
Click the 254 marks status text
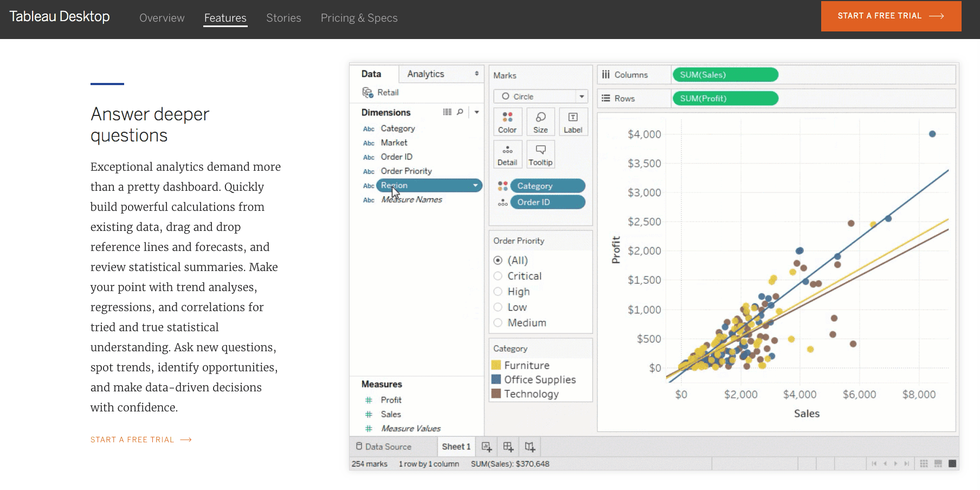[370, 464]
